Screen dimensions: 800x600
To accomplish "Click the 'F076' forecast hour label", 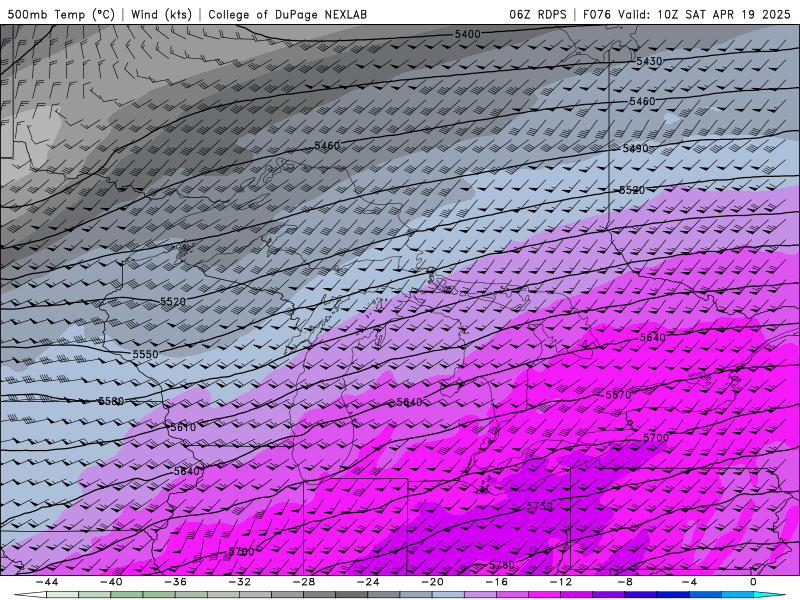I will coord(597,14).
